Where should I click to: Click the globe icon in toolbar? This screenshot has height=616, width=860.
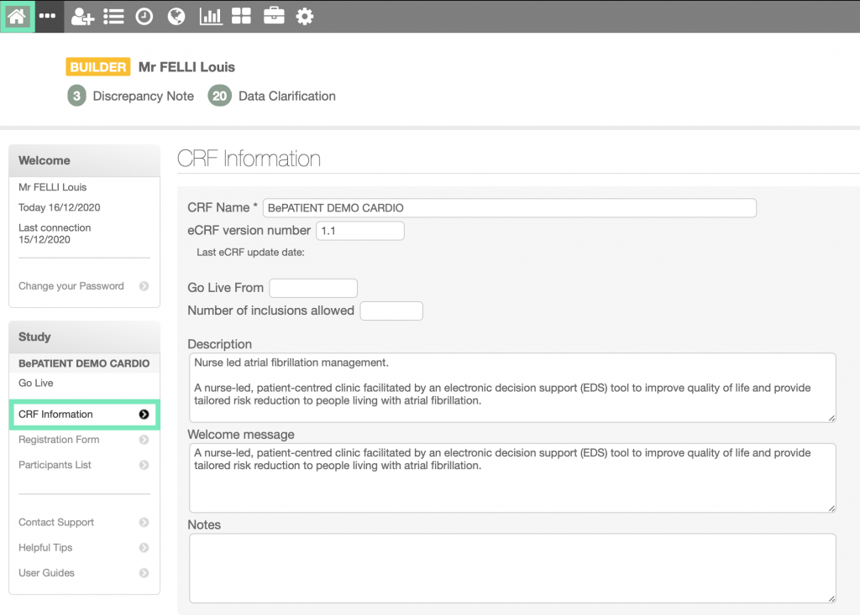[176, 16]
